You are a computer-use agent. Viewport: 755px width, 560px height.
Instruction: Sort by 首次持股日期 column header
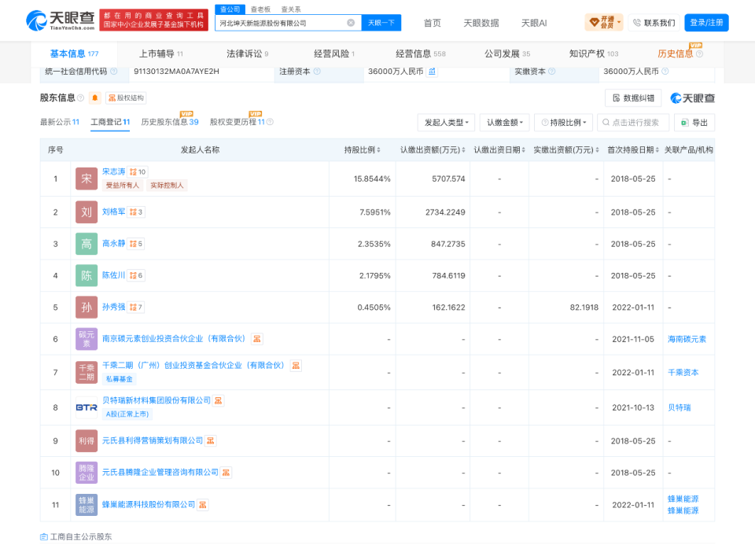point(632,149)
